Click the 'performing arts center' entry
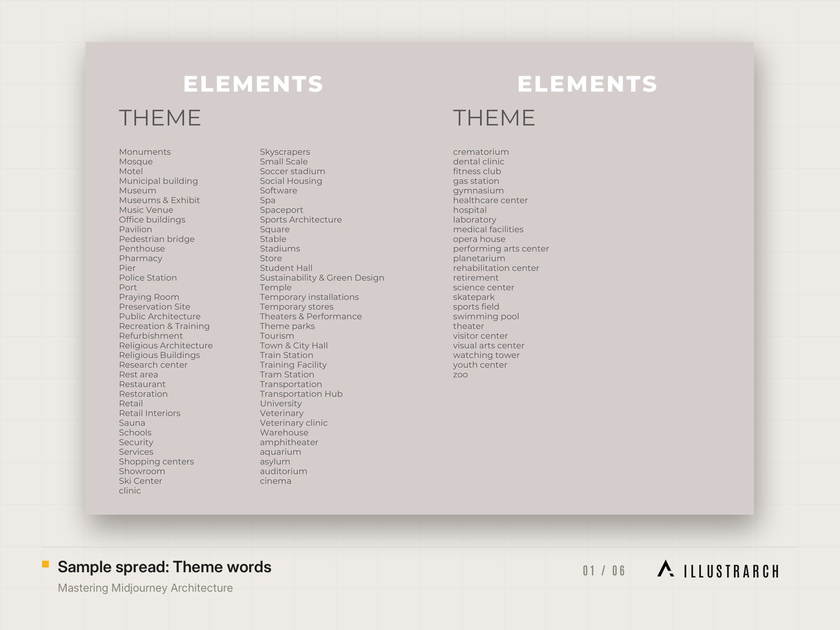The width and height of the screenshot is (840, 630). (x=501, y=249)
